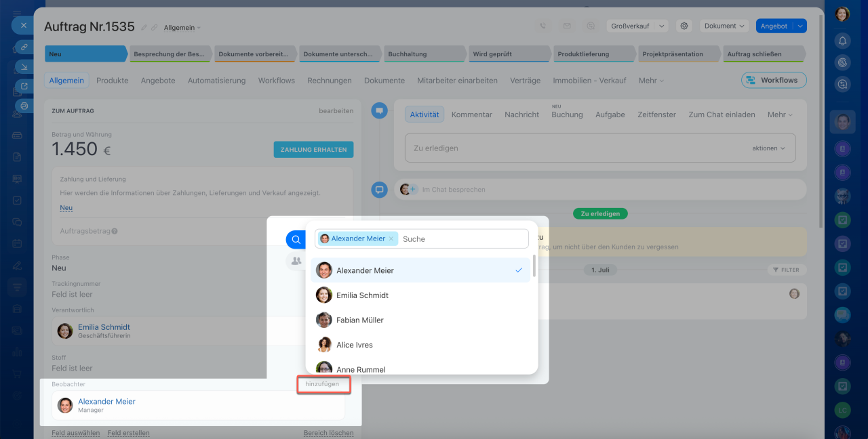Remove the Alexander Meier tag with its x
This screenshot has width=868, height=439.
coord(391,239)
